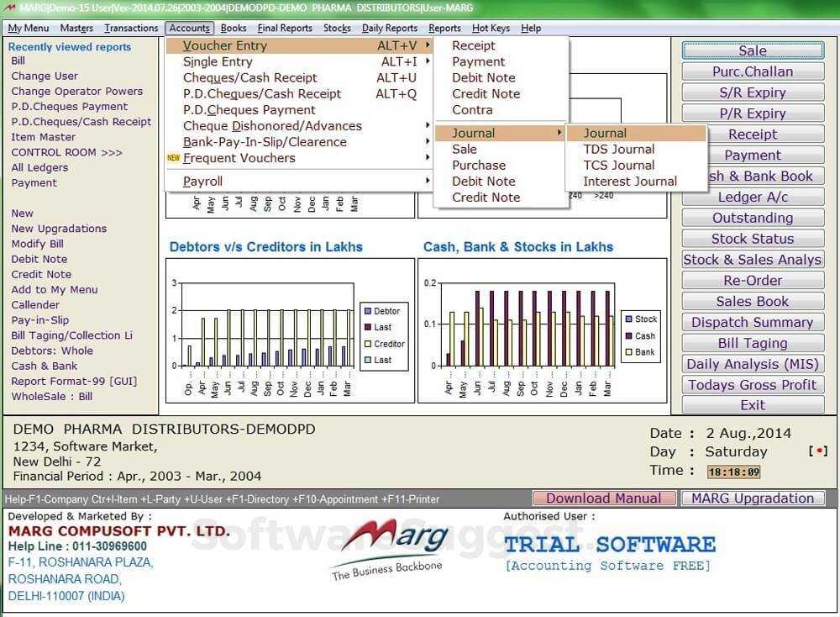Image resolution: width=840 pixels, height=617 pixels.
Task: Click the NEW icon beside Frequent Vouchers
Action: click(x=175, y=158)
